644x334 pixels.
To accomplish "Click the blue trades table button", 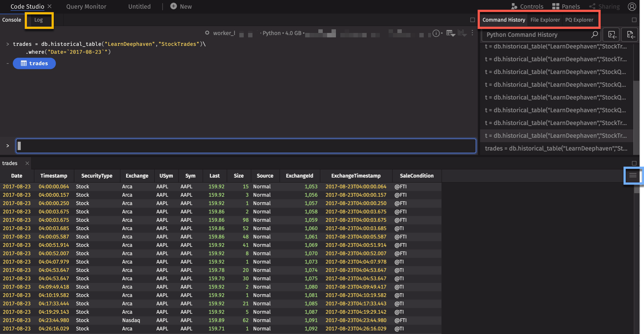I will (34, 63).
